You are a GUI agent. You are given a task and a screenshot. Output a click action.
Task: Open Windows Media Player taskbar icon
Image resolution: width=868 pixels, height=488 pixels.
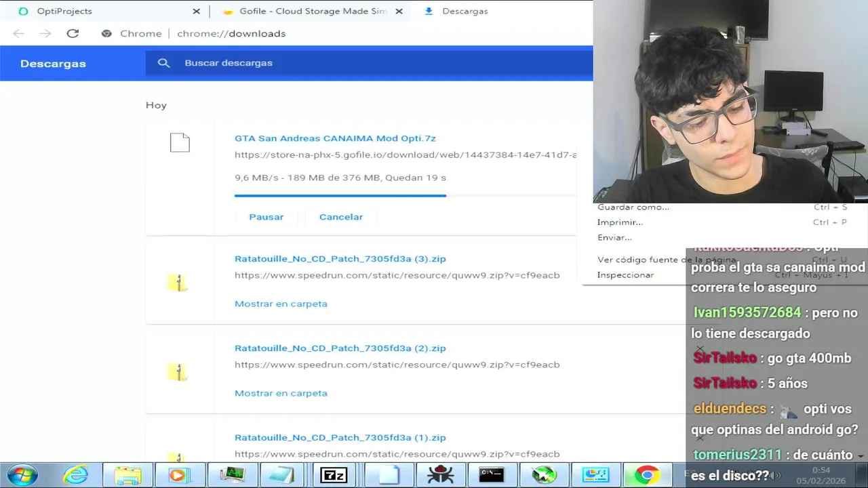tap(180, 475)
